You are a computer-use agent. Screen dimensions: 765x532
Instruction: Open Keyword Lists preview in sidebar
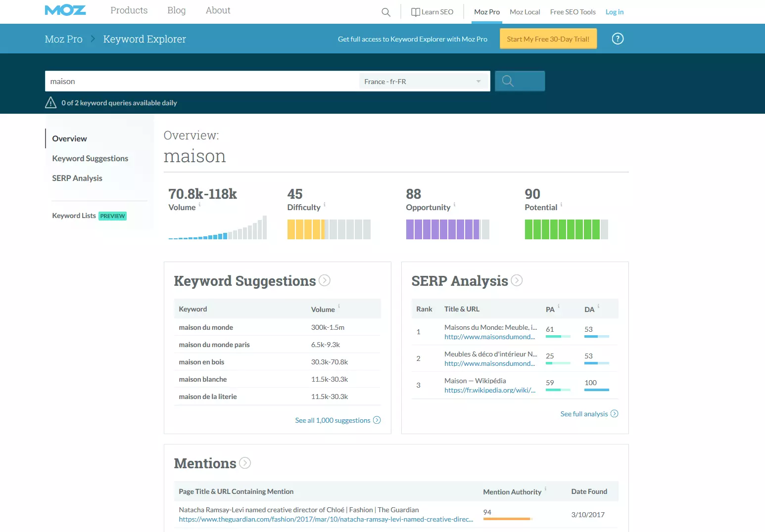74,216
